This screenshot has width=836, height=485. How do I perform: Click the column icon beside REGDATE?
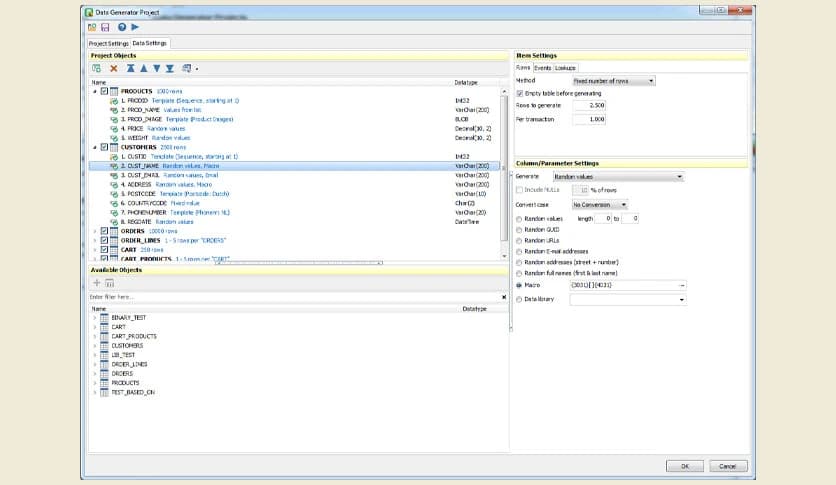coord(114,222)
